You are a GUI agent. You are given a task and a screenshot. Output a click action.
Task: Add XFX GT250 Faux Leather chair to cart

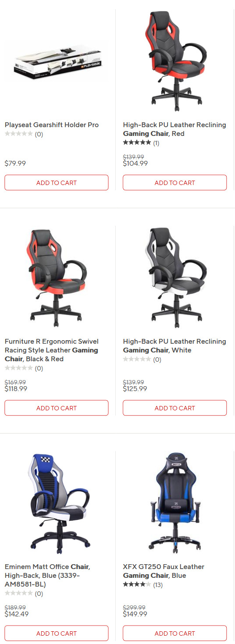[x=174, y=633]
